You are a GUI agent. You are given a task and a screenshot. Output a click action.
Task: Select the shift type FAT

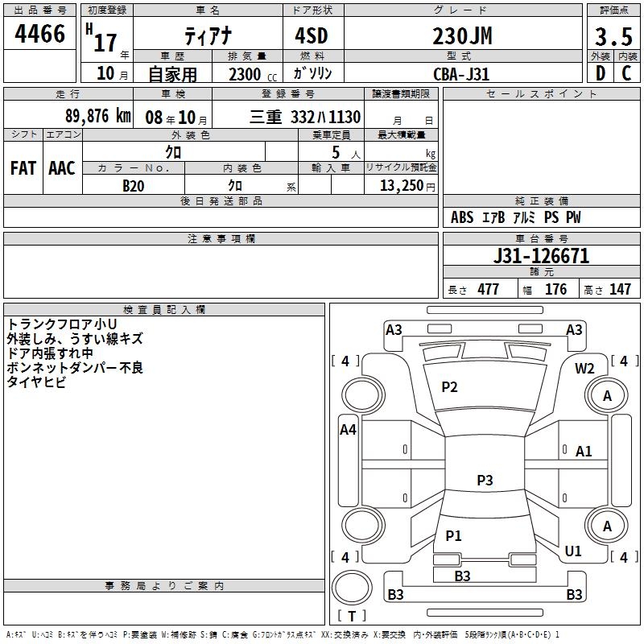[23, 168]
